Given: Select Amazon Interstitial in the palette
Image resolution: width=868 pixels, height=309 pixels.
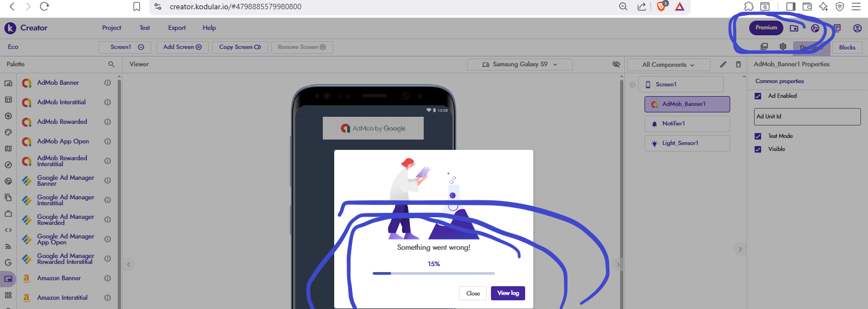Looking at the screenshot, I should click(62, 298).
